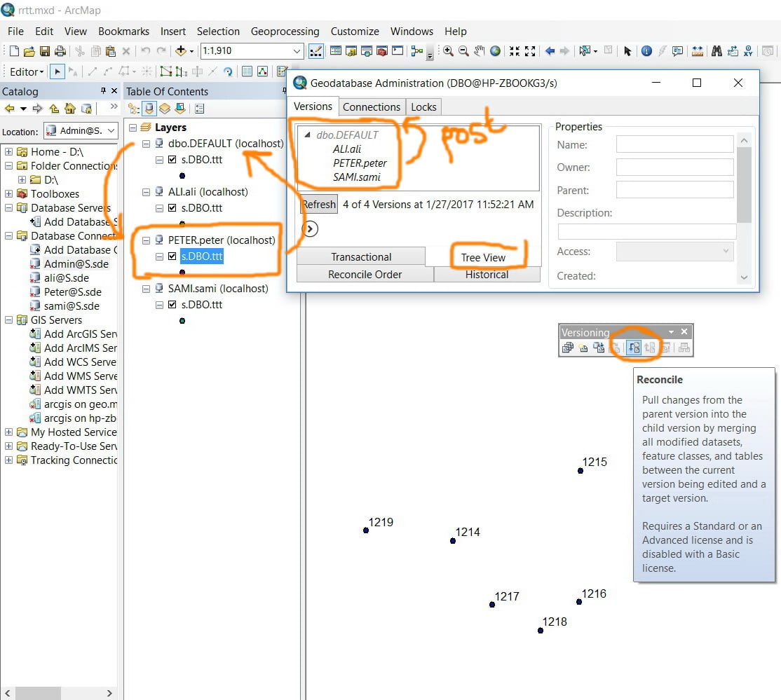Click the Reconcile Order button
781x700 pixels.
[365, 275]
